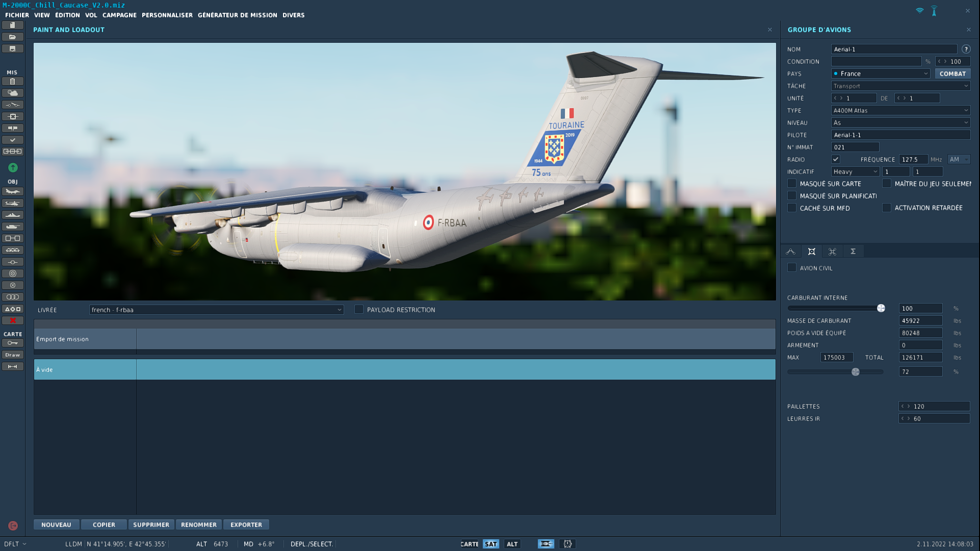Open the FICHIER menu
Viewport: 980px width, 551px height.
click(x=17, y=15)
